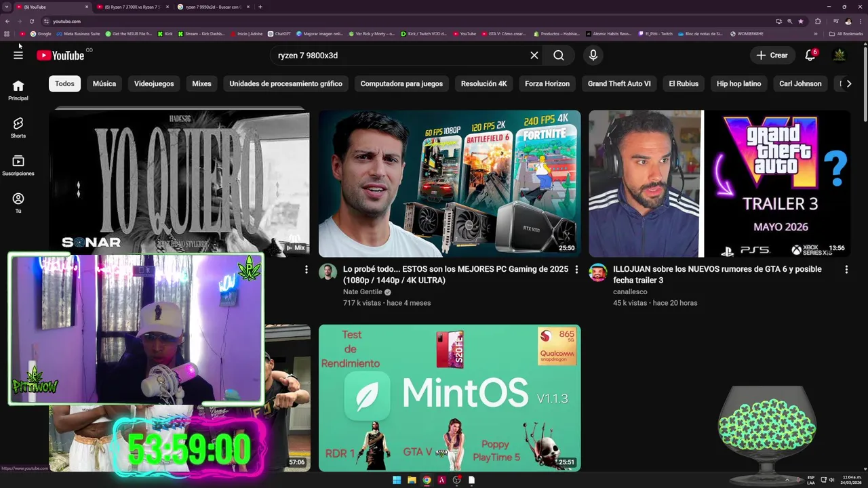Reload the page
The image size is (868, 488).
click(x=31, y=21)
